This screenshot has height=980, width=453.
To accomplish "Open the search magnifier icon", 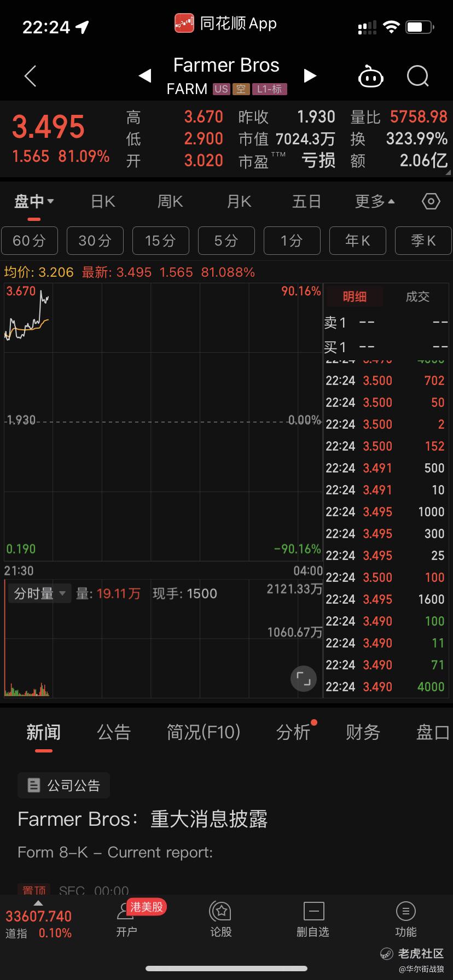I will [x=418, y=77].
